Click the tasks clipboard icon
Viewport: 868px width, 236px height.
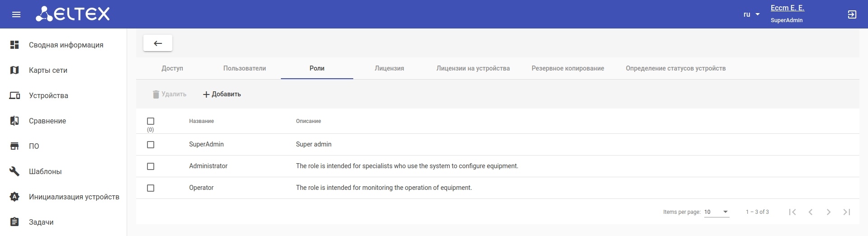click(x=14, y=222)
